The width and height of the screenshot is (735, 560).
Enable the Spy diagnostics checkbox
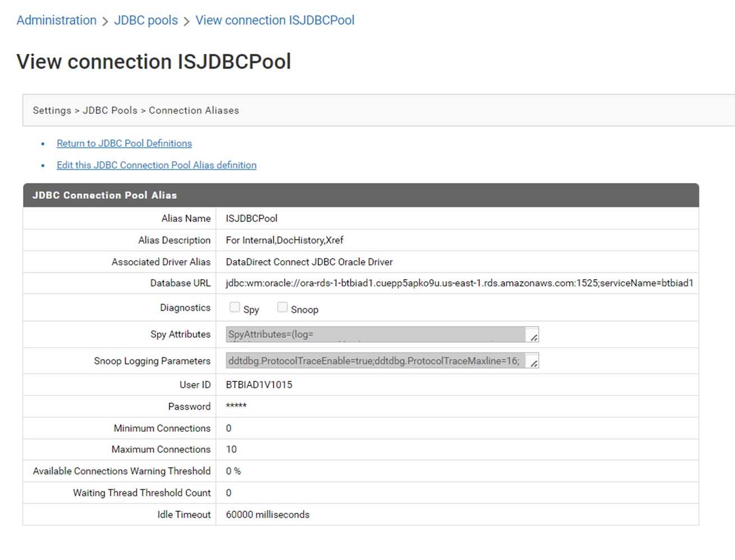click(234, 307)
